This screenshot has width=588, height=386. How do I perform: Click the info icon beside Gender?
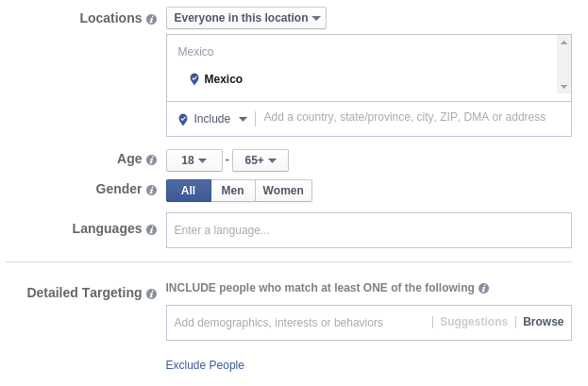point(152,190)
